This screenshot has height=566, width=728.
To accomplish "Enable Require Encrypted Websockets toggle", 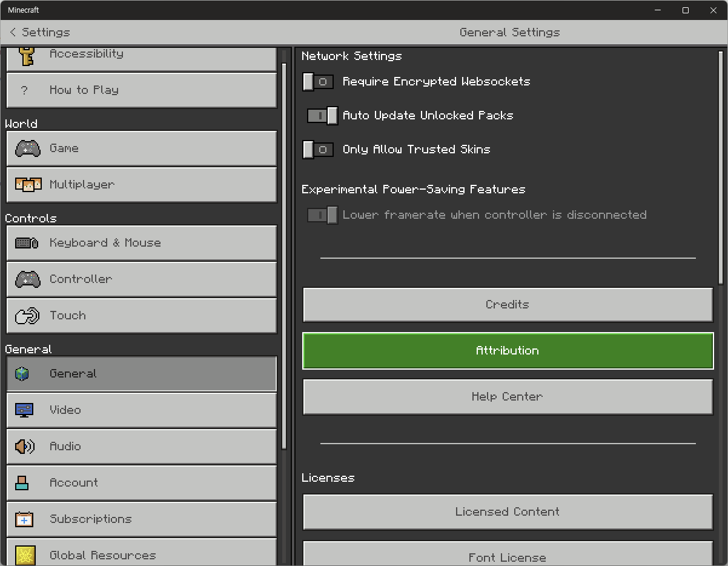I will coord(318,82).
